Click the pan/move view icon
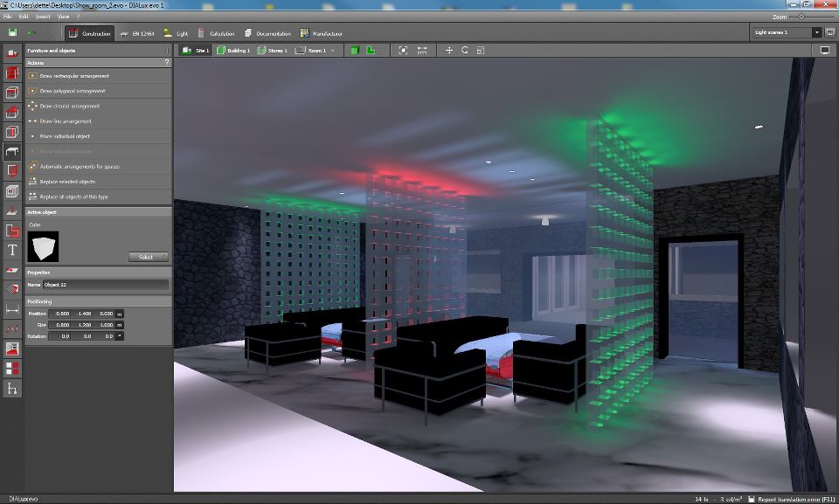839x504 pixels. pyautogui.click(x=449, y=51)
